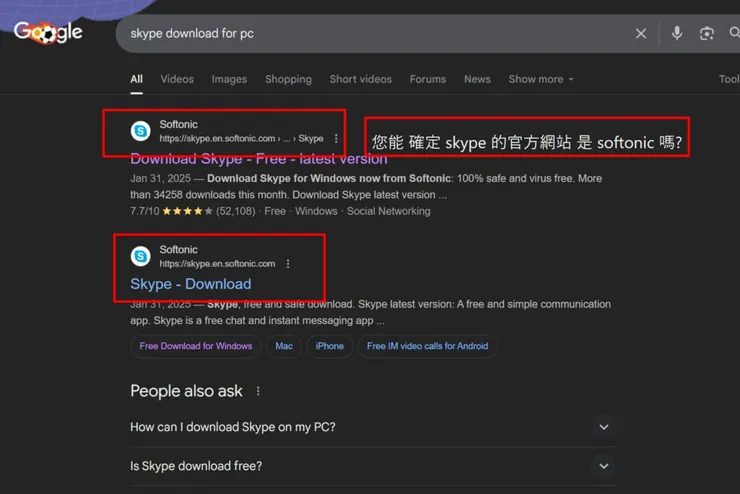Open Download Skype - Free - latest version link
This screenshot has height=494, width=740.
[259, 159]
